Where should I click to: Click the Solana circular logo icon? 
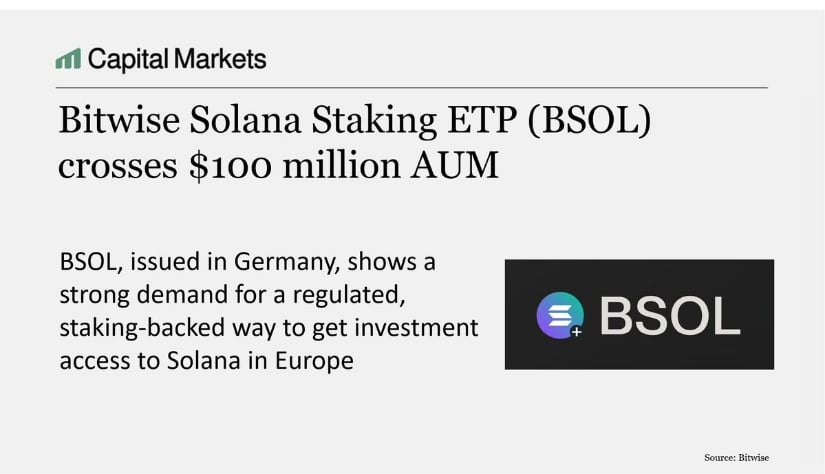[x=560, y=314]
